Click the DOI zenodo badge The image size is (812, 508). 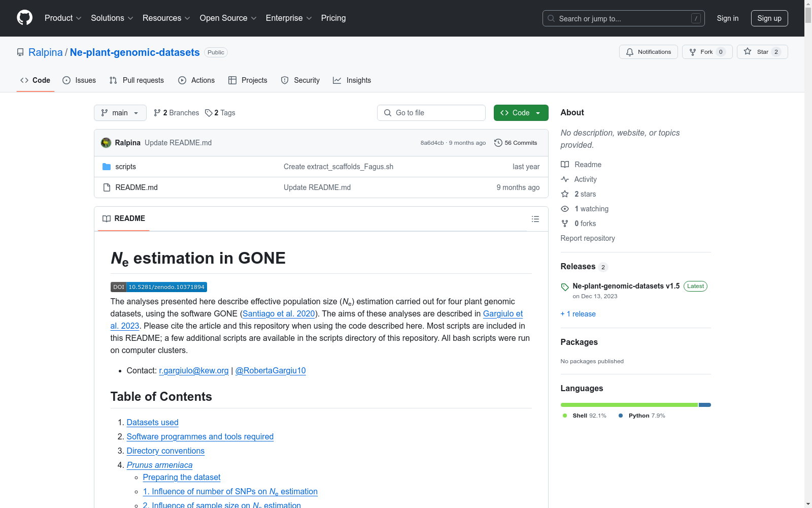pyautogui.click(x=159, y=287)
